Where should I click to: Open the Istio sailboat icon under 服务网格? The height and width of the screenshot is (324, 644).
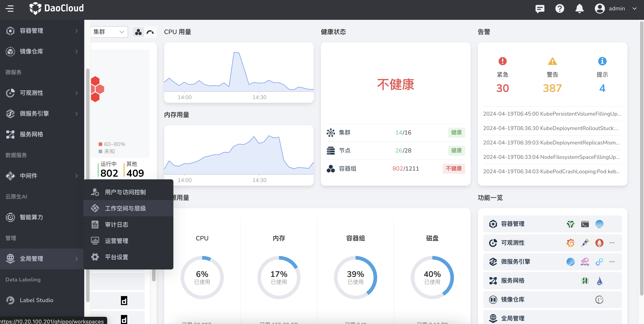599,281
